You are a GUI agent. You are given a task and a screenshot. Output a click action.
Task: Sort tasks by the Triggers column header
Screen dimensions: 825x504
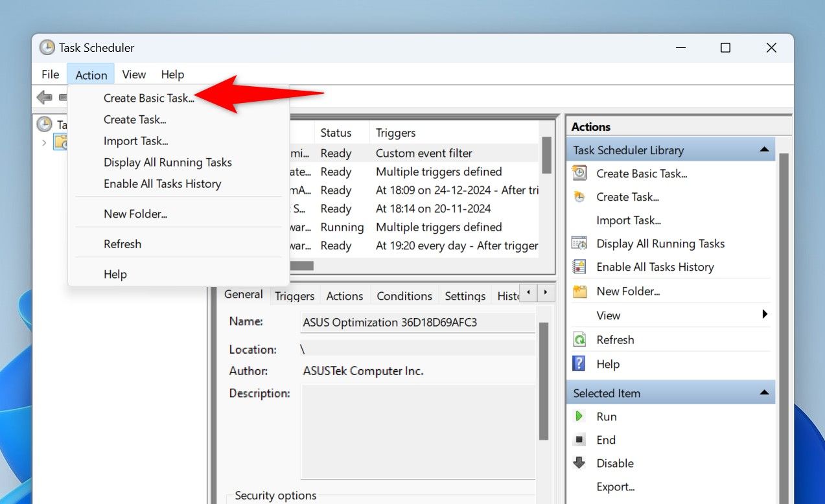coord(454,133)
